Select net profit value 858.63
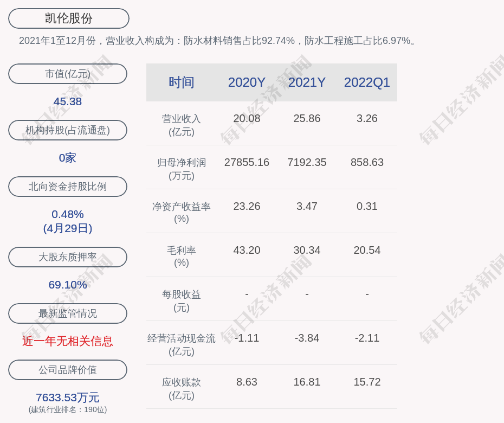Image resolution: width=504 pixels, height=423 pixels. tap(367, 163)
